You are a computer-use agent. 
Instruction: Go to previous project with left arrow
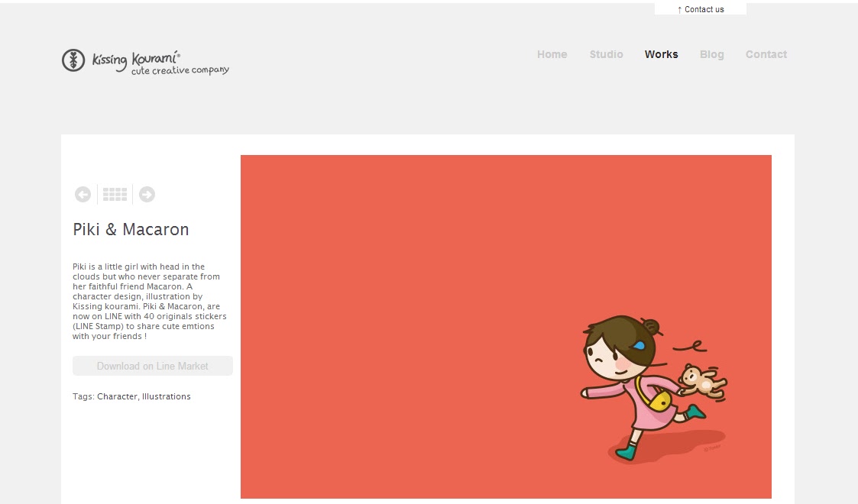click(x=83, y=194)
